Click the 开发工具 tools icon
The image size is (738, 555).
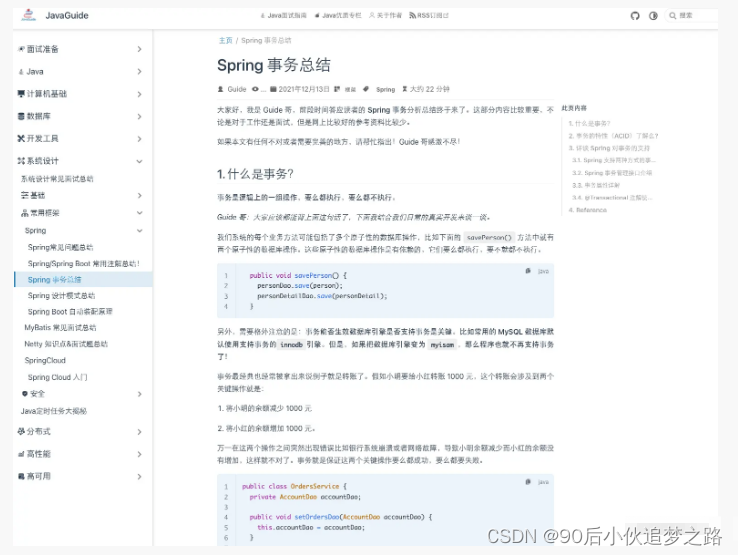tap(21, 138)
